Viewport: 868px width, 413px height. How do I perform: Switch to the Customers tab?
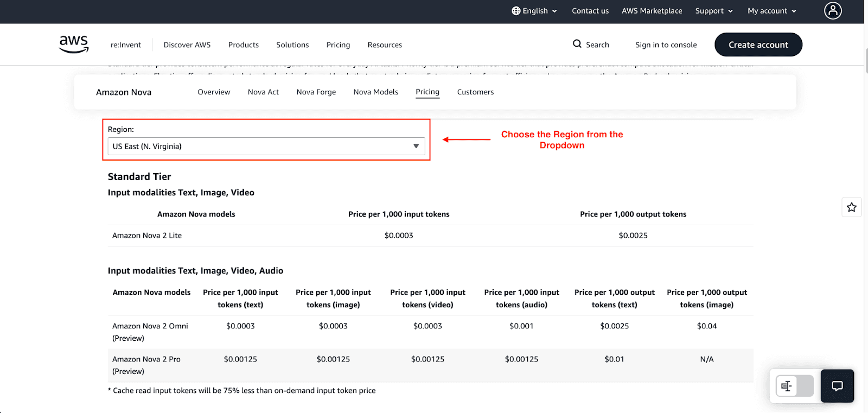click(475, 92)
